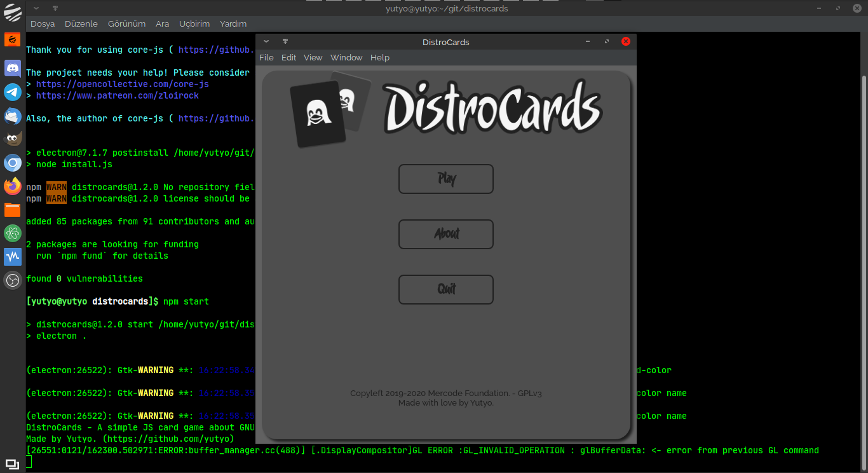Click the pin icon in terminal title bar
Viewport: 868px width, 473px height.
pos(55,8)
